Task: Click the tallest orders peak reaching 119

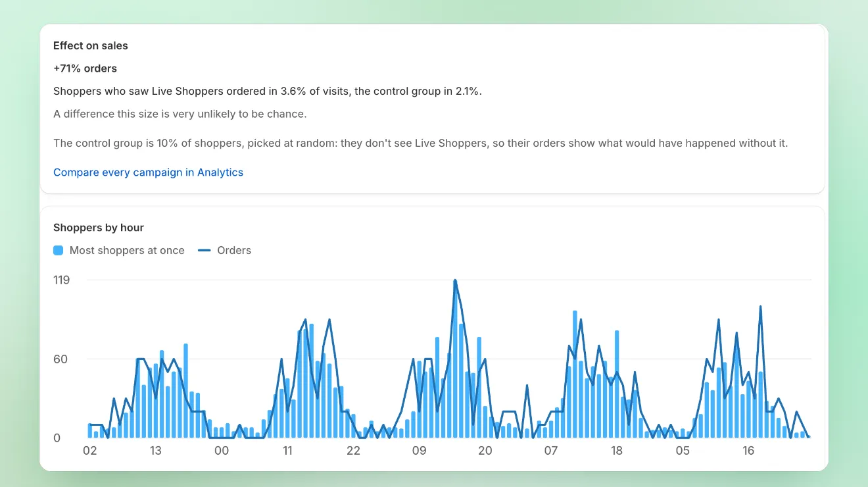Action: (455, 280)
